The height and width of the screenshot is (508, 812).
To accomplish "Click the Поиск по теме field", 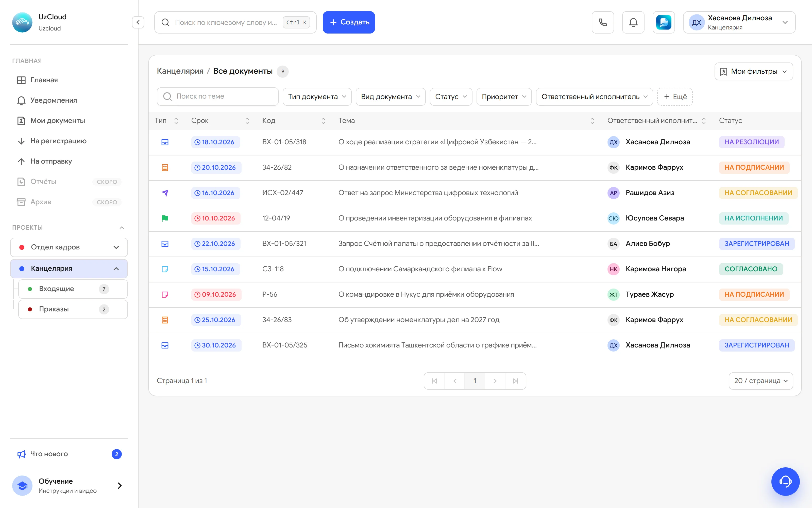I will [217, 97].
